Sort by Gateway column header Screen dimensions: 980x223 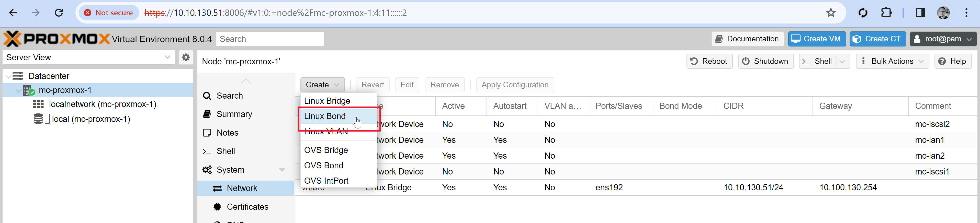coord(861,106)
